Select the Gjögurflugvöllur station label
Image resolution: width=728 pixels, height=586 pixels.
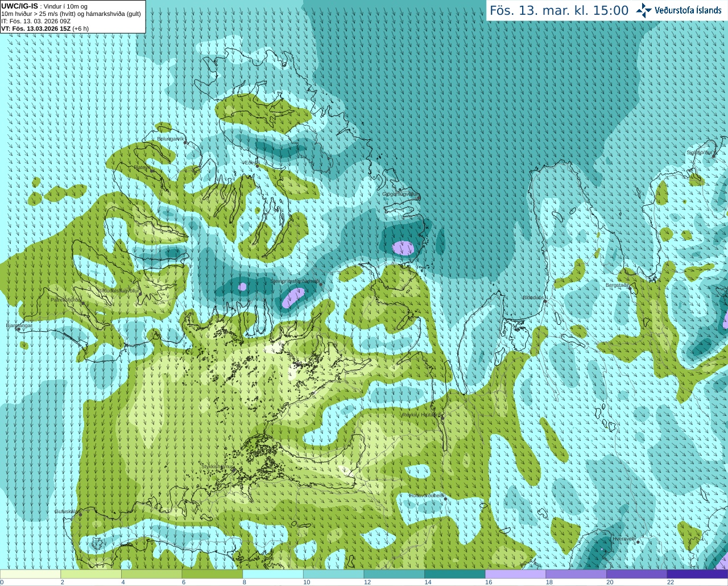click(400, 195)
